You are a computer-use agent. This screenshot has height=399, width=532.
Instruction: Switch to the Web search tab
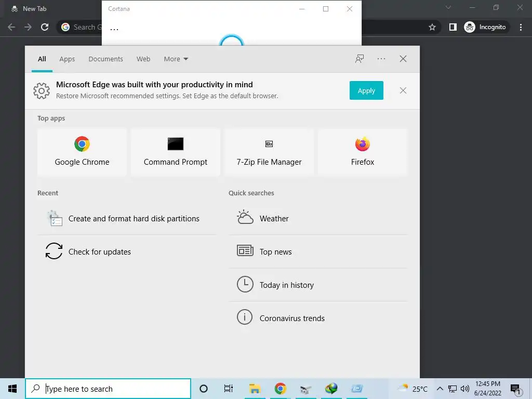pos(143,59)
